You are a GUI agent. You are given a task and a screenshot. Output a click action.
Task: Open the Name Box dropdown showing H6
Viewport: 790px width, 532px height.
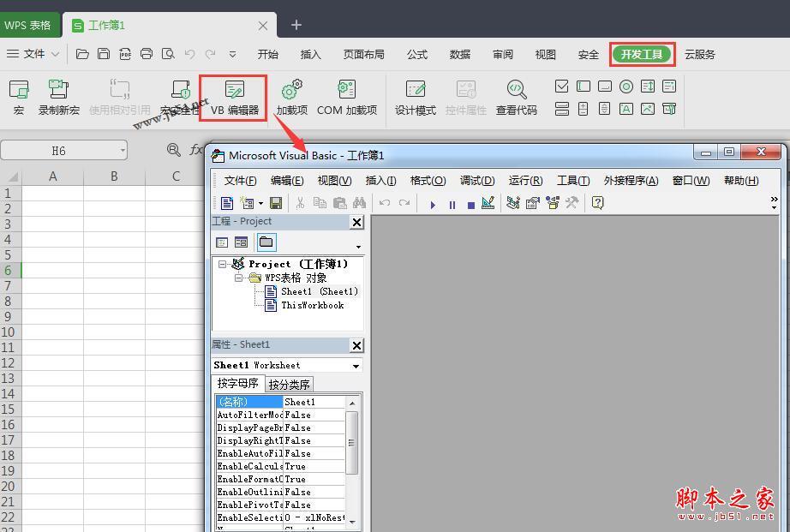tap(123, 150)
